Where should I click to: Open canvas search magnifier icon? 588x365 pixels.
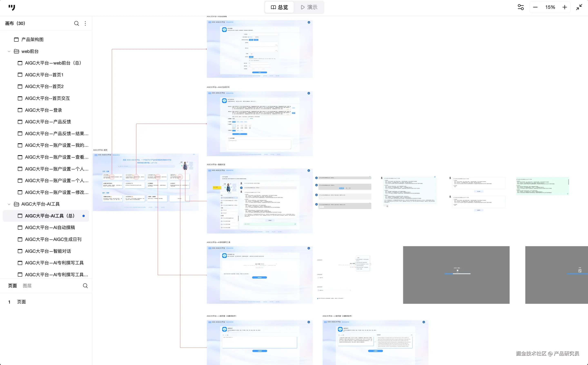77,23
